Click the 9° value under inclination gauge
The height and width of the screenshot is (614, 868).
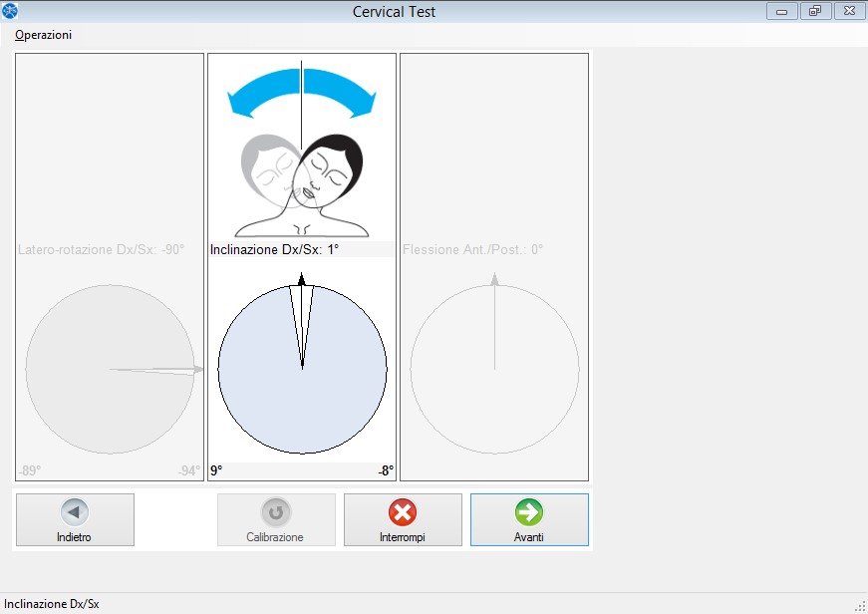tap(216, 470)
